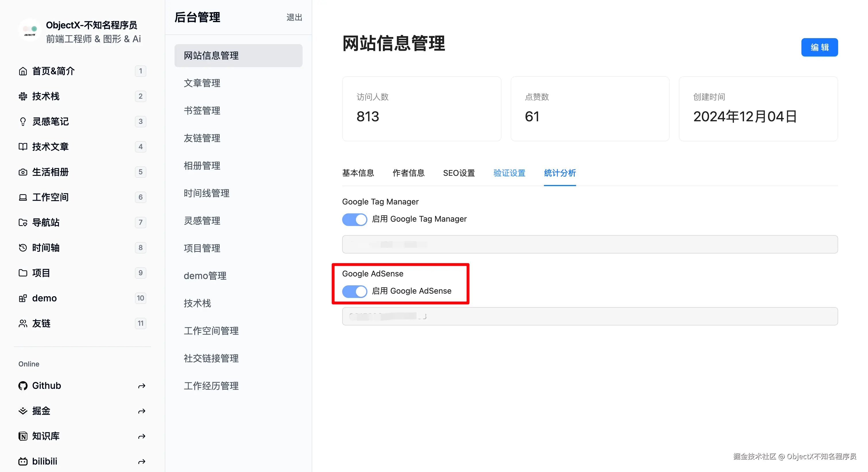Go to 友链管理 menu item

(202, 138)
